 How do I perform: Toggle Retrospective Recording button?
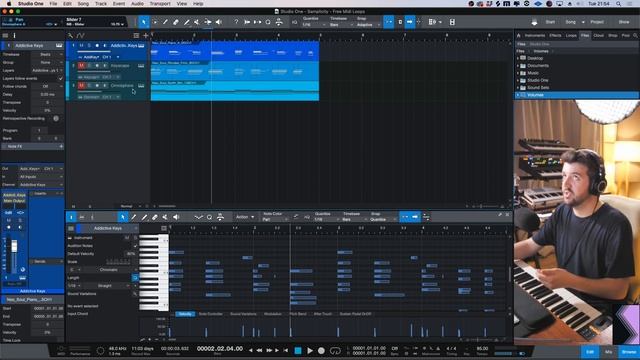pos(56,118)
